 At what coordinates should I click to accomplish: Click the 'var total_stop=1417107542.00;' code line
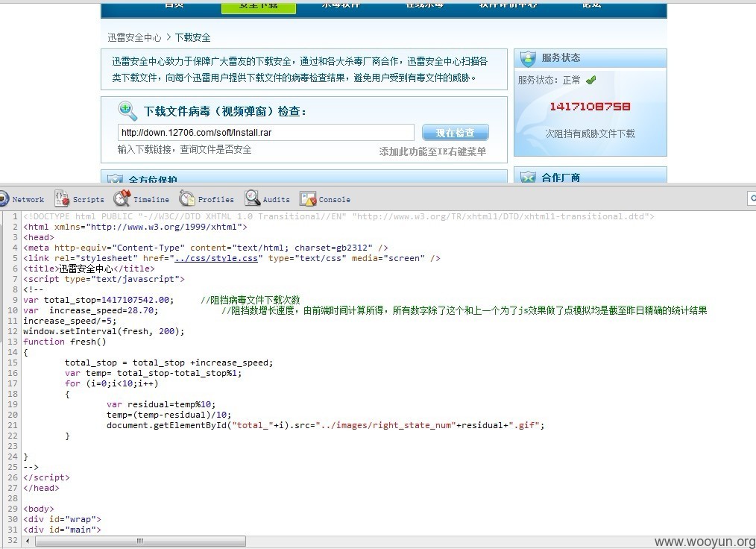pos(98,300)
